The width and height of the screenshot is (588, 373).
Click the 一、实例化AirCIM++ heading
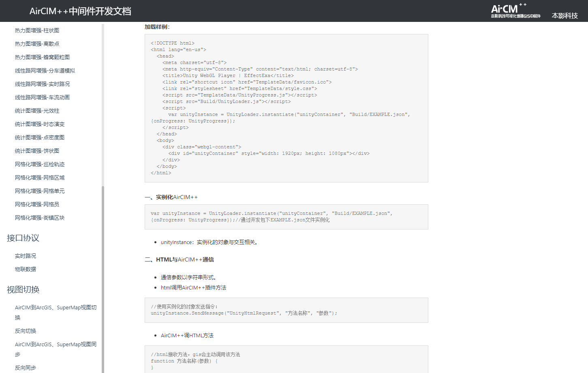[x=171, y=197]
